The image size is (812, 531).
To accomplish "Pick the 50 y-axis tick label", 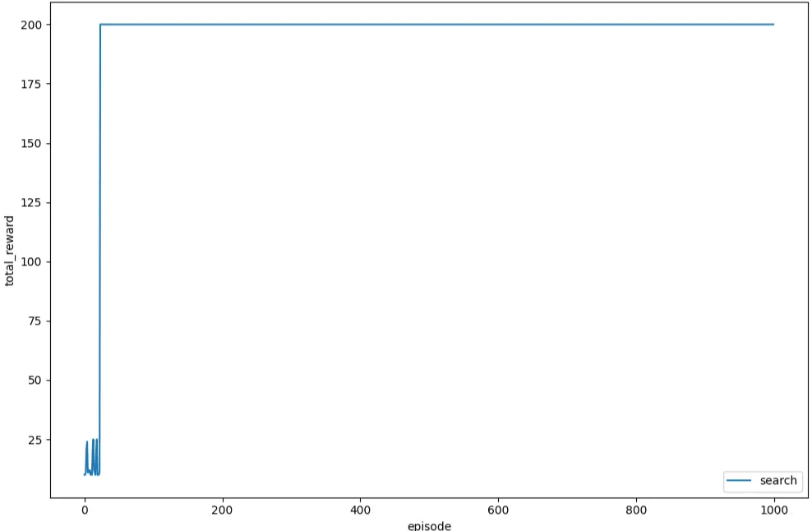I will click(38, 380).
